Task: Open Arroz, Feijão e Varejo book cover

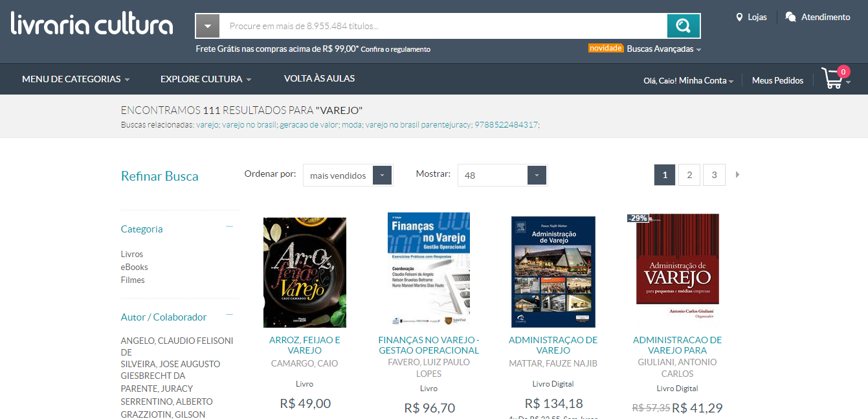Action: click(x=304, y=272)
